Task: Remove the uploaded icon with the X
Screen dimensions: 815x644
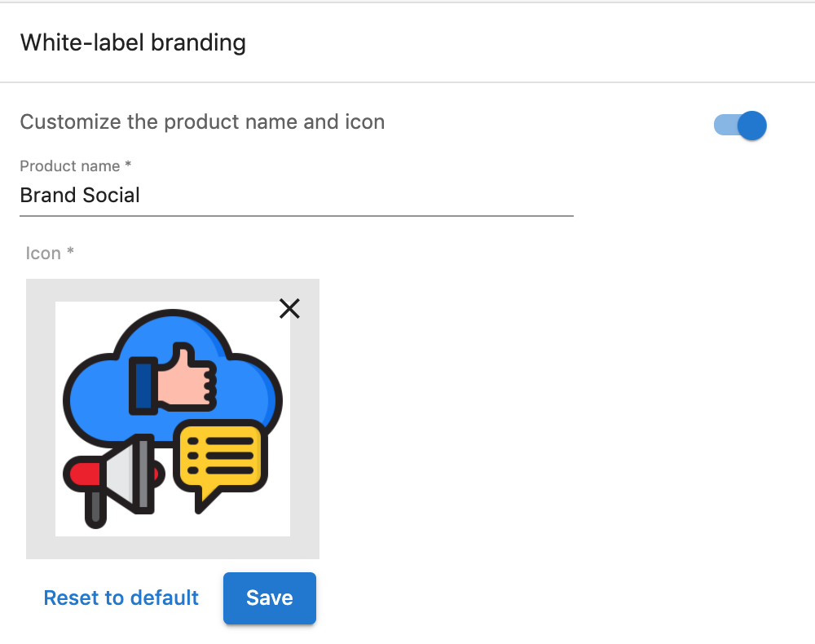Action: (289, 308)
